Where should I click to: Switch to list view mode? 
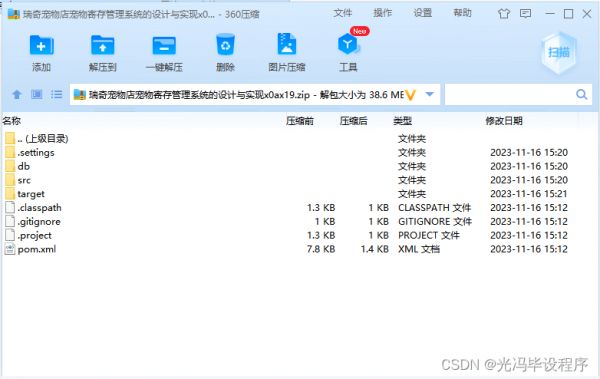pos(56,94)
